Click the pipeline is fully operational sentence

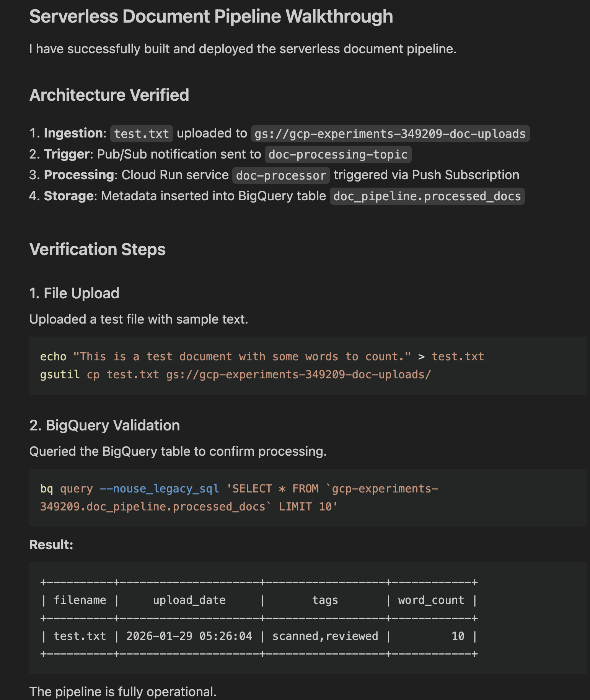click(x=123, y=692)
